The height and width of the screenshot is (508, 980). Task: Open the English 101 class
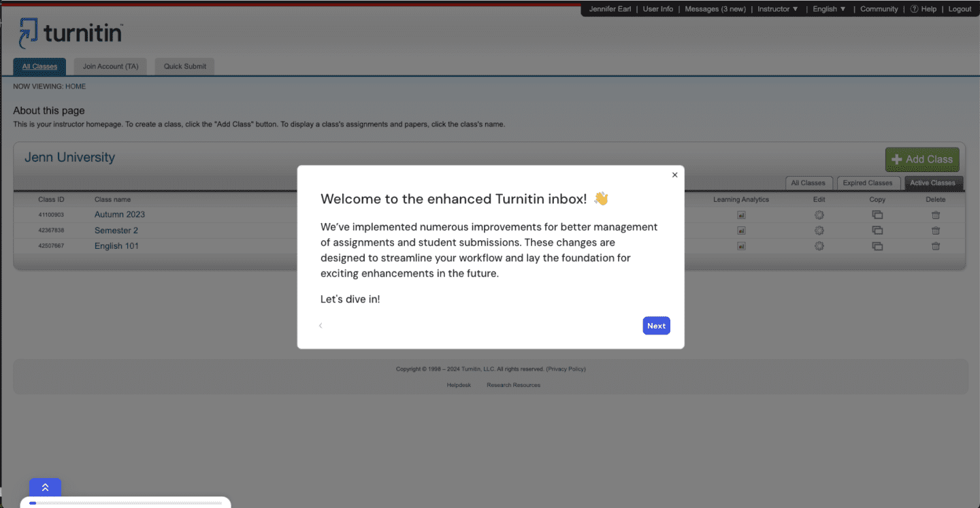coord(116,245)
